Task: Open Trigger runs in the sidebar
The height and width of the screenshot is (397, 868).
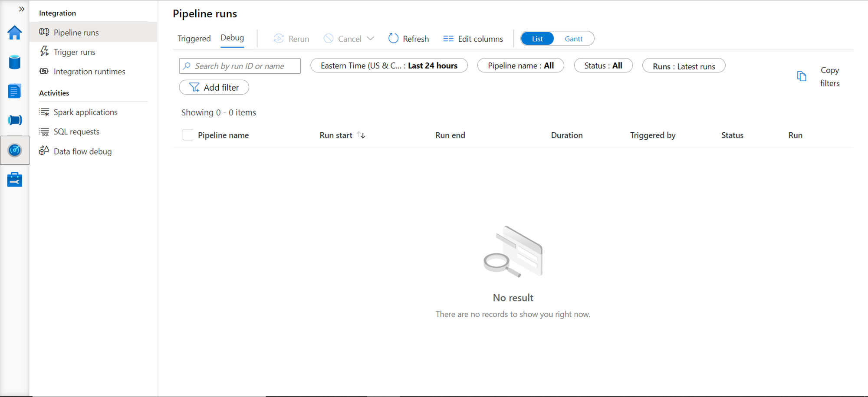Action: [x=74, y=52]
